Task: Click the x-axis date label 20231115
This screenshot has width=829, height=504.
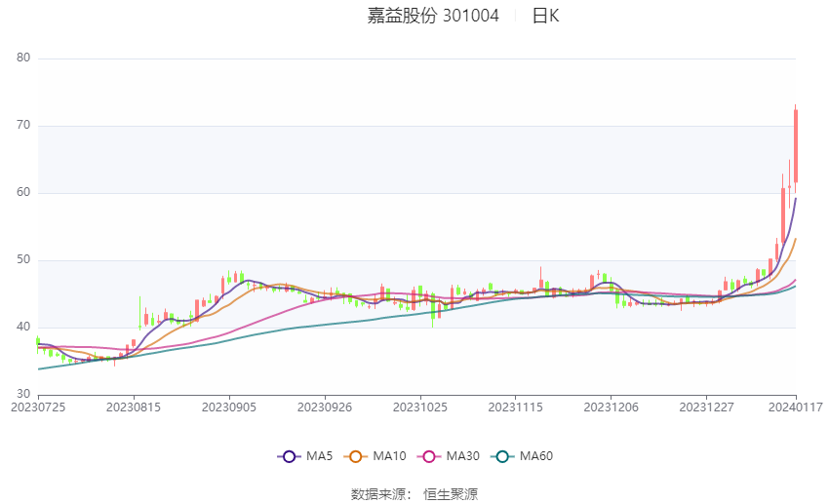Action: tap(516, 407)
